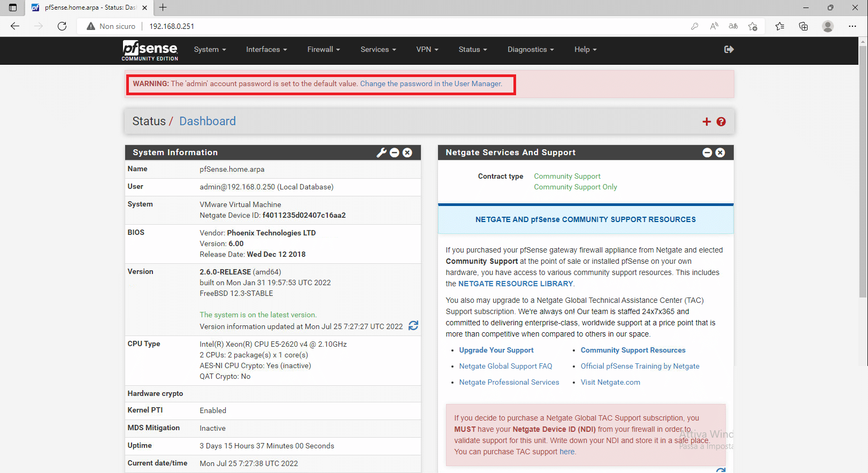The width and height of the screenshot is (868, 473).
Task: Open browser Collections
Action: pos(803,26)
